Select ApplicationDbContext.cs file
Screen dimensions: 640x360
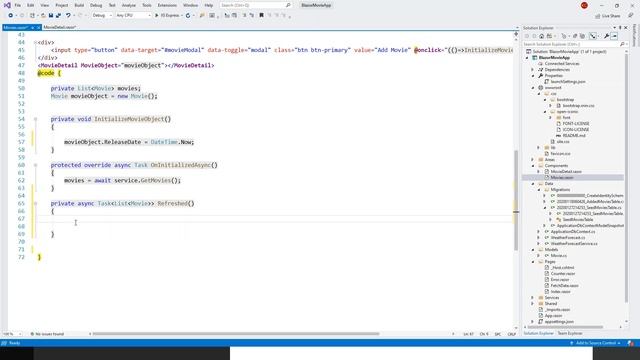(x=573, y=231)
